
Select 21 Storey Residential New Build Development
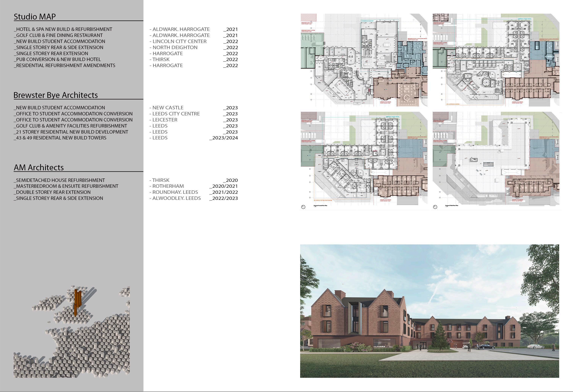tap(71, 132)
